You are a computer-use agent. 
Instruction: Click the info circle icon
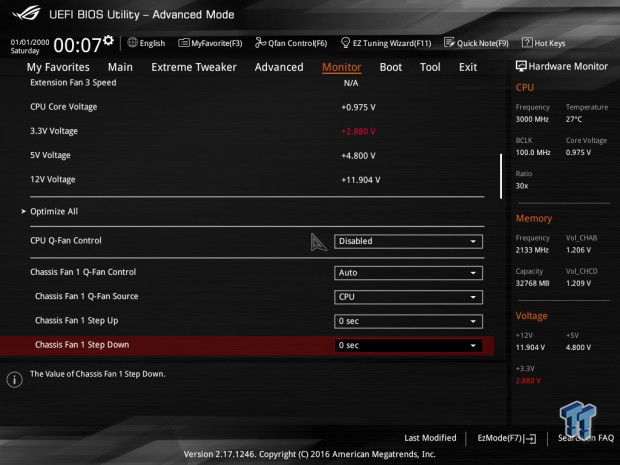click(15, 380)
